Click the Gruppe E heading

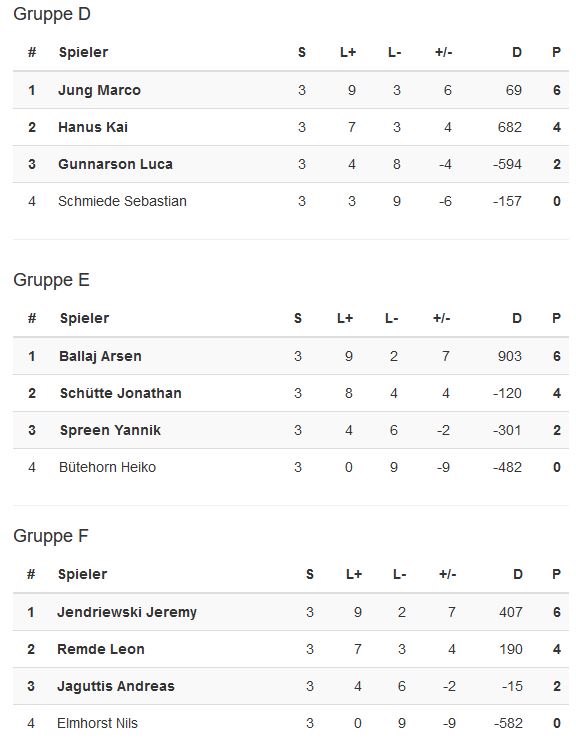tap(51, 280)
